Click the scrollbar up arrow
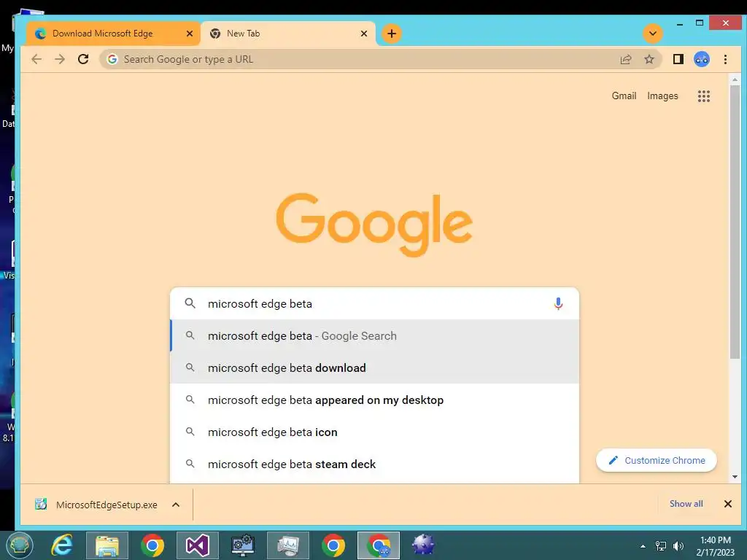The height and width of the screenshot is (560, 747). (734, 80)
